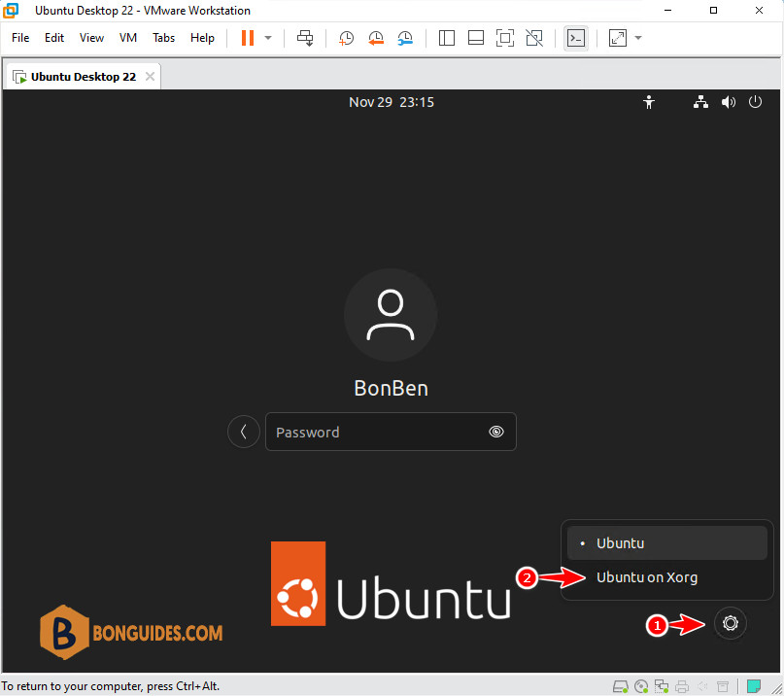Revert VM to previous snapshot
This screenshot has width=784, height=696.
click(x=376, y=38)
